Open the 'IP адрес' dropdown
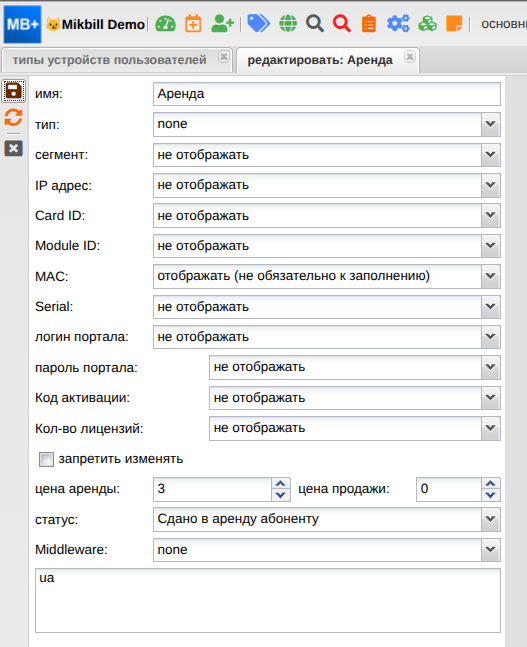The width and height of the screenshot is (527, 647). tap(490, 185)
